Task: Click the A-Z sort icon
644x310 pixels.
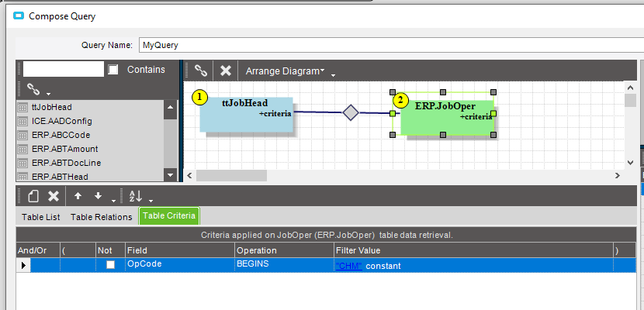Action: tap(135, 196)
